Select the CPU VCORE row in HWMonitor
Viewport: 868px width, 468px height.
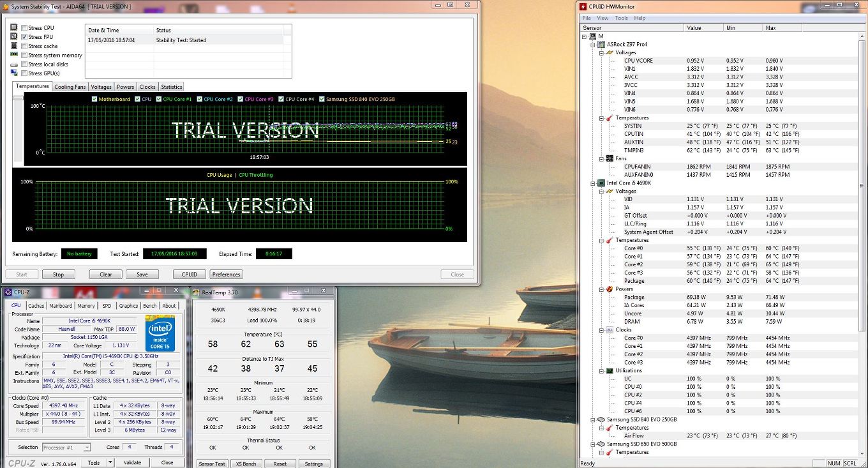pos(718,61)
